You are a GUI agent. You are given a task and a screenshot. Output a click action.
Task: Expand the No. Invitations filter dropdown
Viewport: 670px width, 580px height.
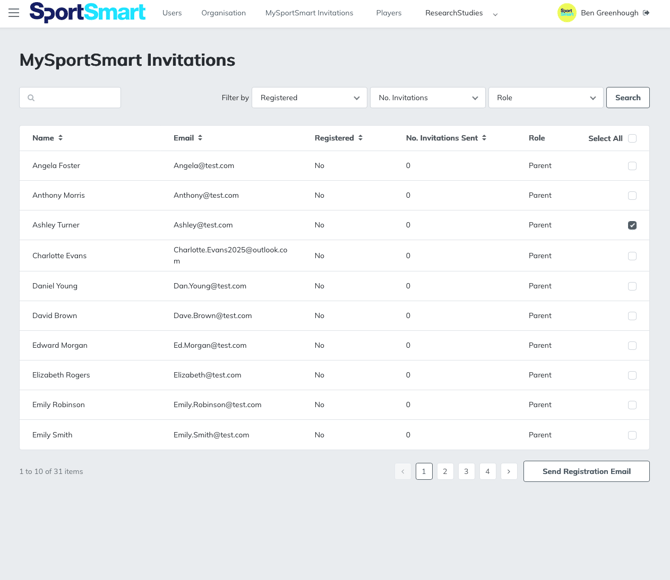pyautogui.click(x=427, y=98)
